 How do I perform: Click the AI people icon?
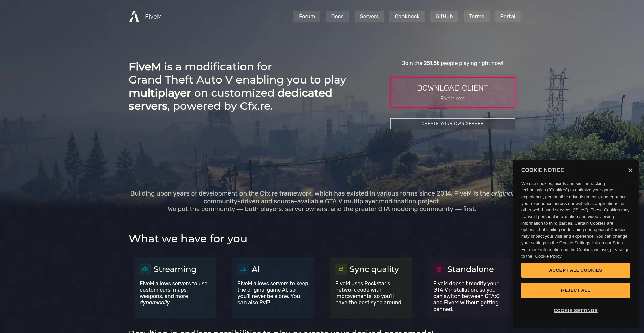tap(243, 269)
